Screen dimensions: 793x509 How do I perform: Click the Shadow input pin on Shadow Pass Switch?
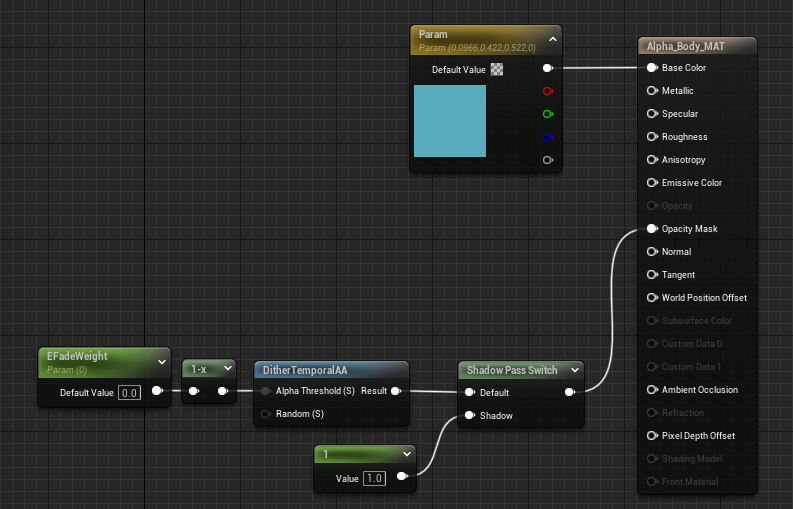(467, 416)
